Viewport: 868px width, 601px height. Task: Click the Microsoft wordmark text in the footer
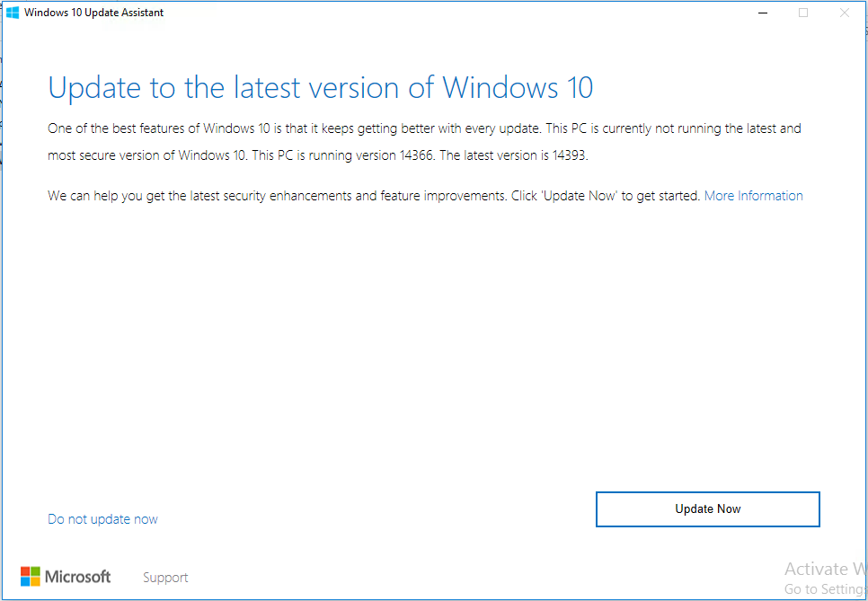pos(77,577)
